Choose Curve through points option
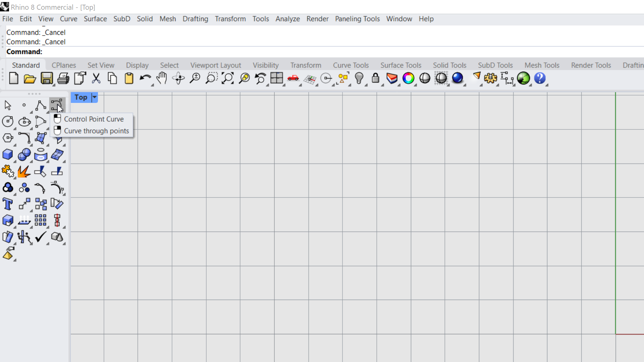Image resolution: width=644 pixels, height=362 pixels. click(96, 131)
